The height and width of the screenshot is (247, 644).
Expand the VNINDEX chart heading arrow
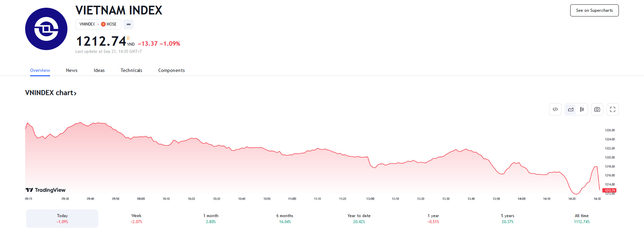[75, 93]
